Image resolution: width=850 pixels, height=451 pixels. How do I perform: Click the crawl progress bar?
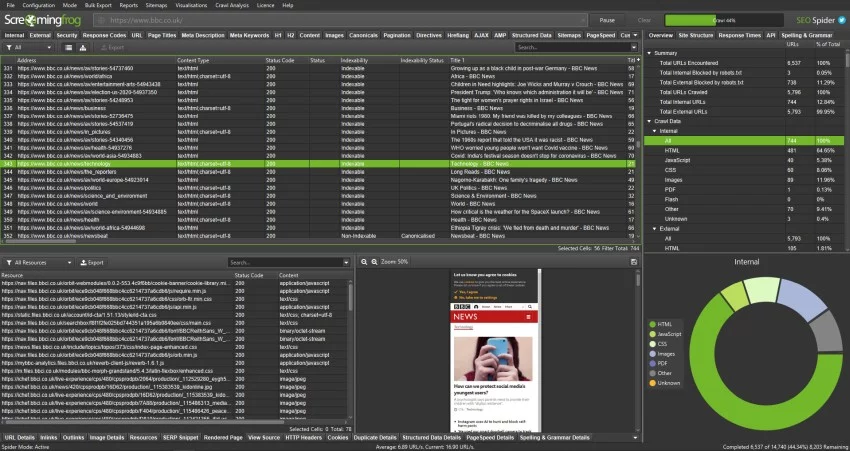pyautogui.click(x=724, y=21)
